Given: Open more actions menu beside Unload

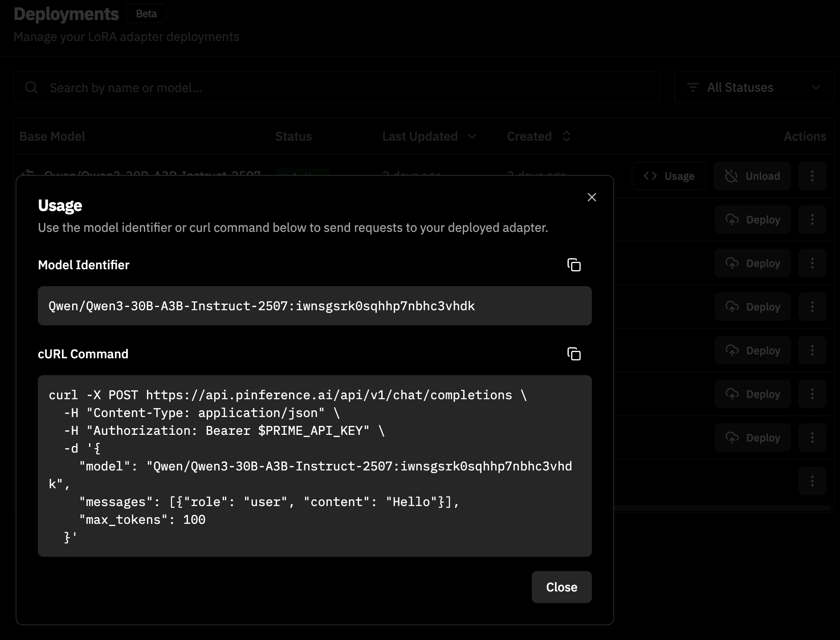Looking at the screenshot, I should pos(812,176).
